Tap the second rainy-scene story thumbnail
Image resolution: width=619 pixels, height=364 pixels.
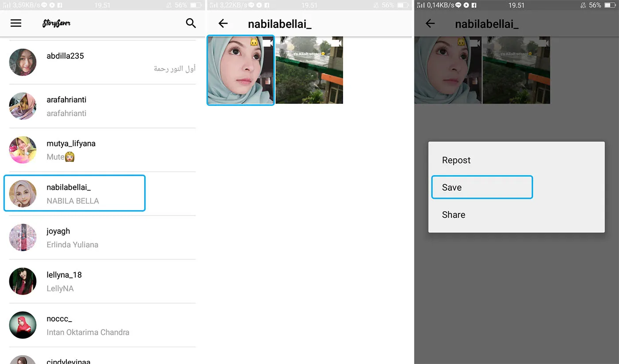click(309, 70)
